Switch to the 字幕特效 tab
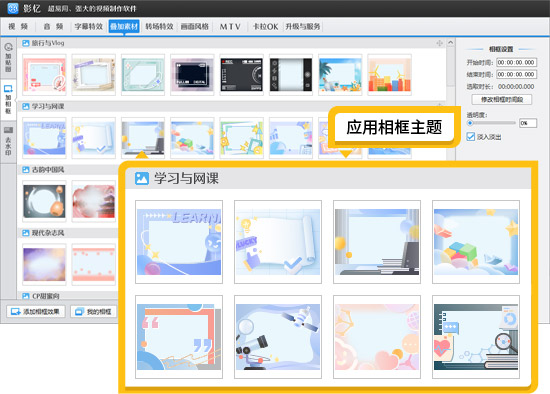550x394 pixels. click(x=88, y=26)
